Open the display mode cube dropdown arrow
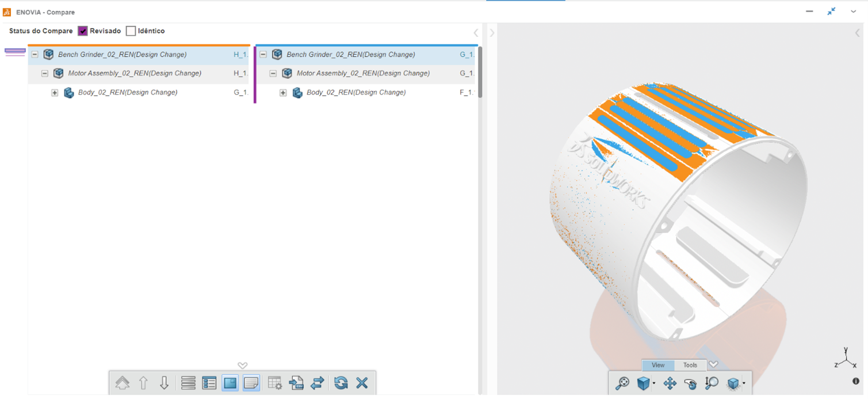This screenshot has height=399, width=868. pos(744,384)
